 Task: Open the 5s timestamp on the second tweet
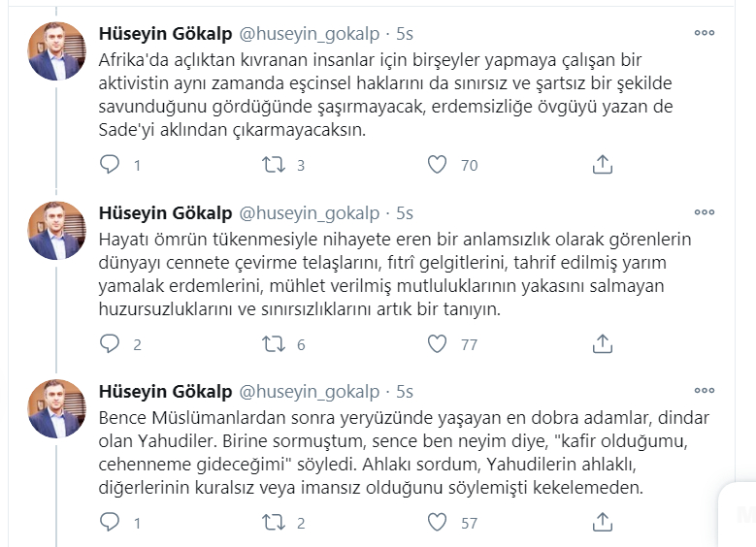click(x=404, y=212)
